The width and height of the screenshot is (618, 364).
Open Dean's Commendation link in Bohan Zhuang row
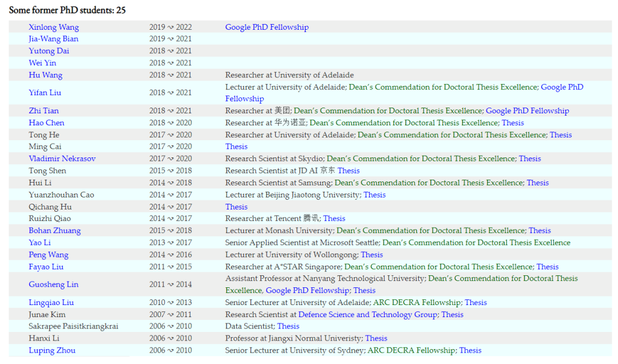pyautogui.click(x=431, y=231)
